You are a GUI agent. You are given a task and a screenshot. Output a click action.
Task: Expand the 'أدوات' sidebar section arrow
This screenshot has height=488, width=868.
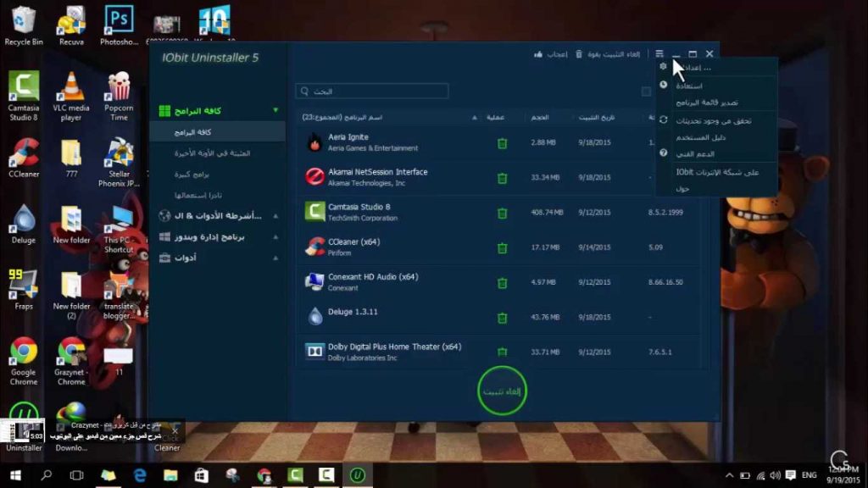coord(275,258)
